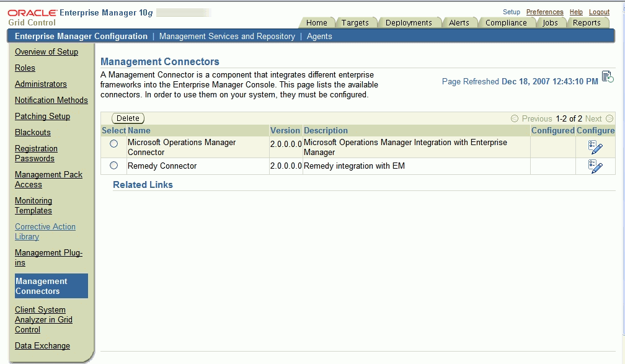Image resolution: width=625 pixels, height=364 pixels.
Task: Open the Deployments tab
Action: click(409, 23)
